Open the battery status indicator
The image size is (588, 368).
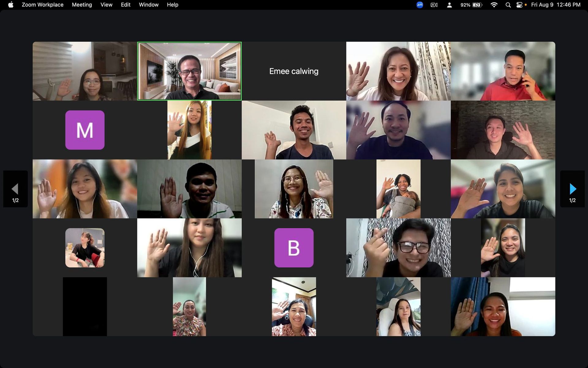coord(477,5)
